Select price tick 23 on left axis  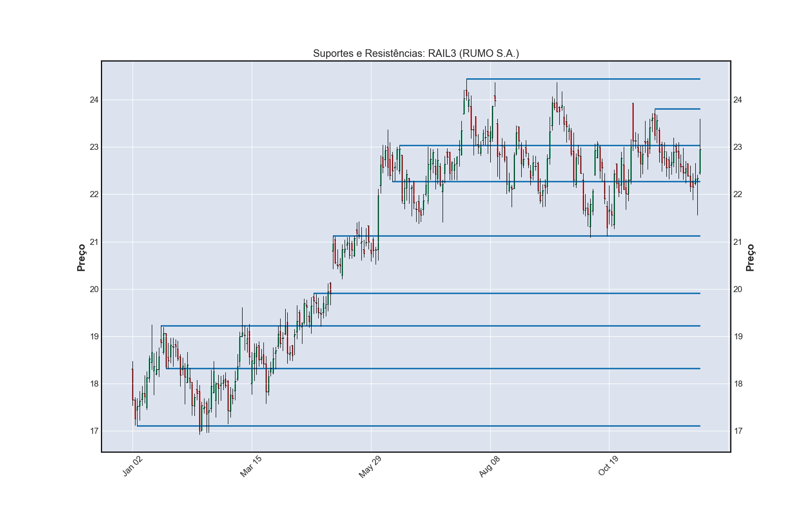click(x=94, y=147)
